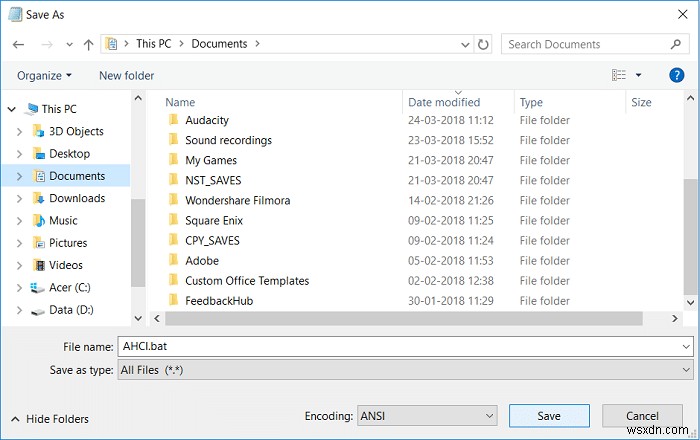
Task: Open the File name dropdown arrow
Action: click(x=686, y=347)
